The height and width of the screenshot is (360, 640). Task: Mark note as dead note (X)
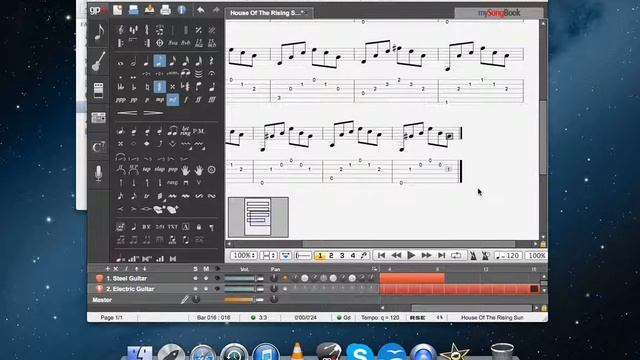coord(120,144)
